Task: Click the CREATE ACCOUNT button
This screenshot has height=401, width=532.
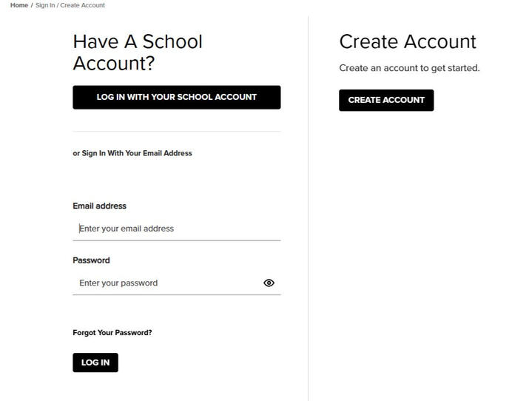Action: tap(386, 100)
